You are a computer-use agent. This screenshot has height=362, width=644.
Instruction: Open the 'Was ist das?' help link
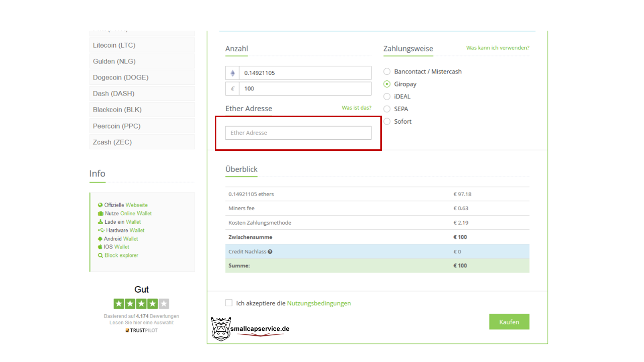(356, 108)
